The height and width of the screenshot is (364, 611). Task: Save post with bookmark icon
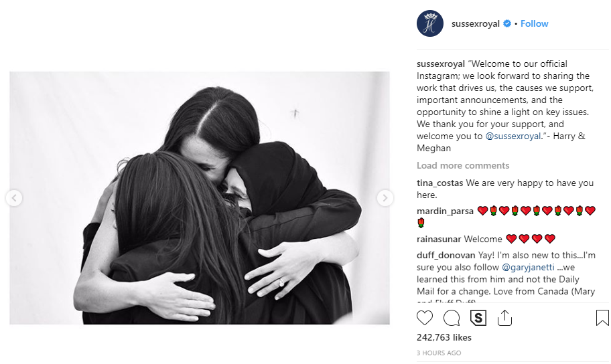coord(602,318)
